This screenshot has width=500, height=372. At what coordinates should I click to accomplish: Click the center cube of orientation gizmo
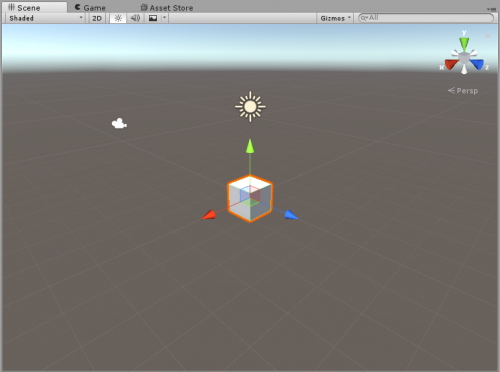pos(464,58)
